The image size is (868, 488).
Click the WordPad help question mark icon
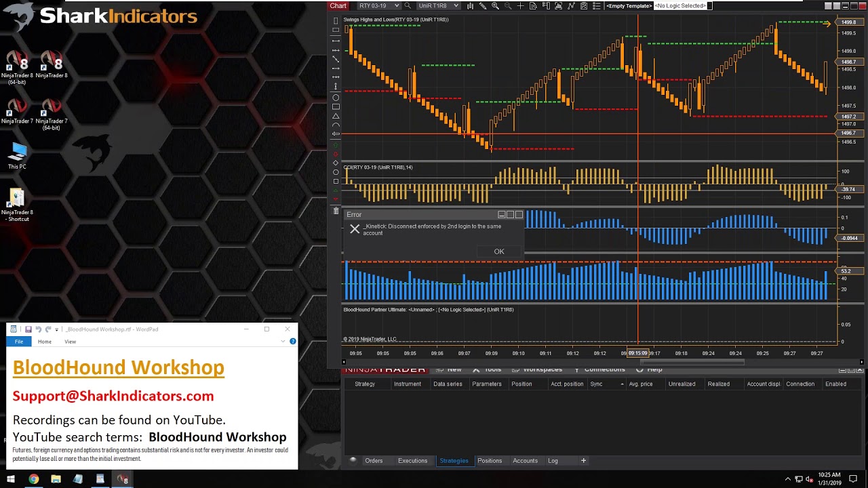[x=292, y=341]
